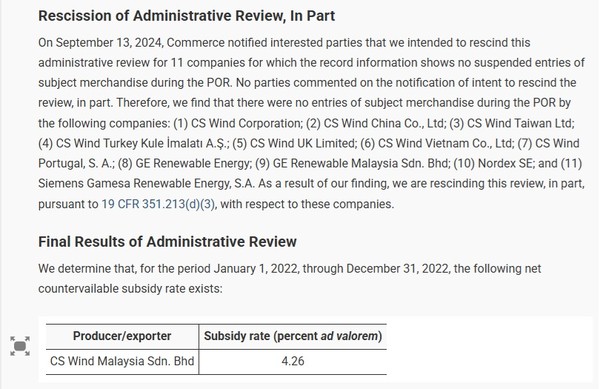Click the CS Wind Malaysia Sdn. Bhd cell
The width and height of the screenshot is (600, 389).
click(x=122, y=361)
